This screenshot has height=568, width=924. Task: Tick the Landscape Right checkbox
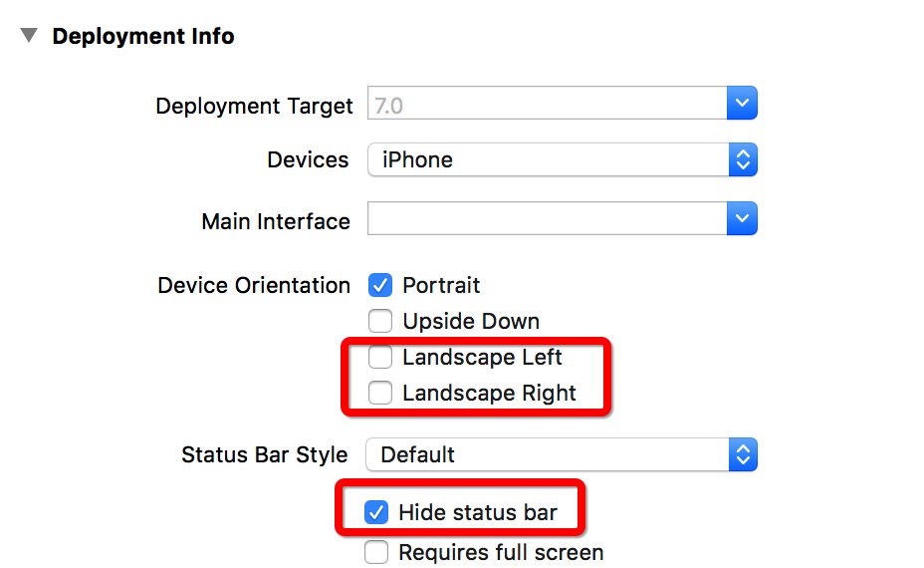click(x=379, y=394)
